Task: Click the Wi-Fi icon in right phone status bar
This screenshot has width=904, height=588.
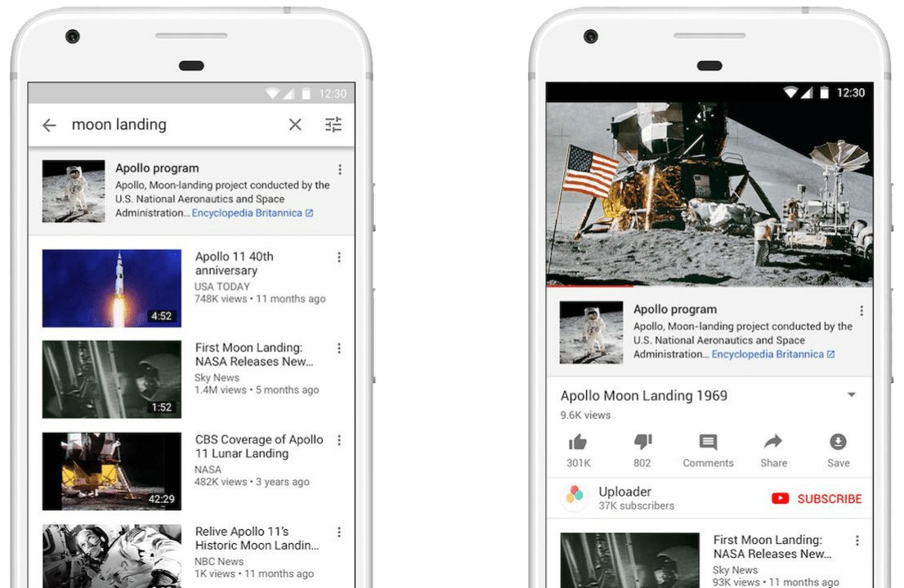Action: coord(791,92)
